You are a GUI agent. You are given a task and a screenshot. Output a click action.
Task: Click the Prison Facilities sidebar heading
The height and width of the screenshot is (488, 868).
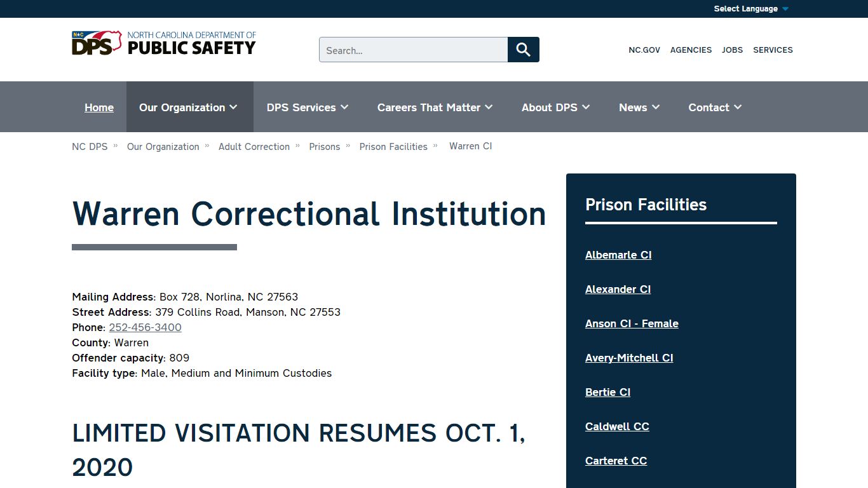coord(646,205)
